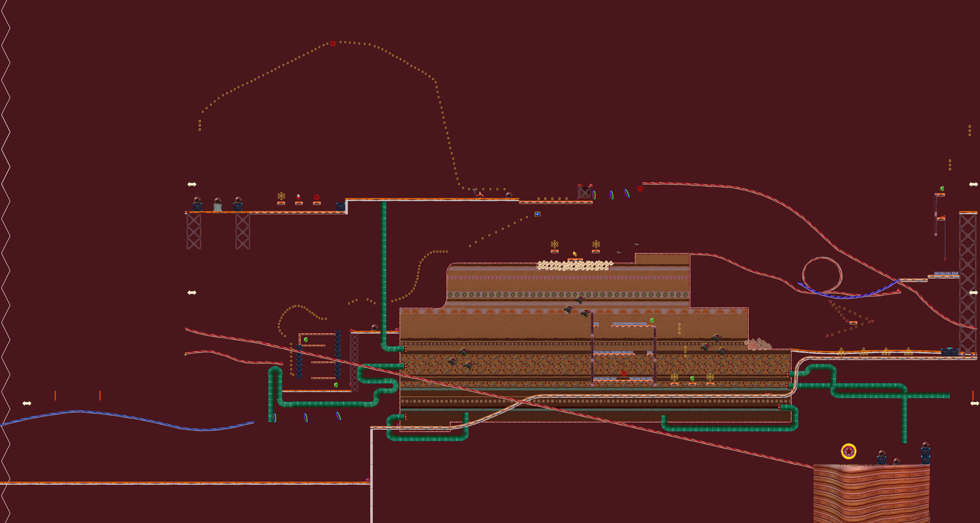This screenshot has height=523, width=980.
Task: Select the pale green crate under the robot
Action: (218, 208)
